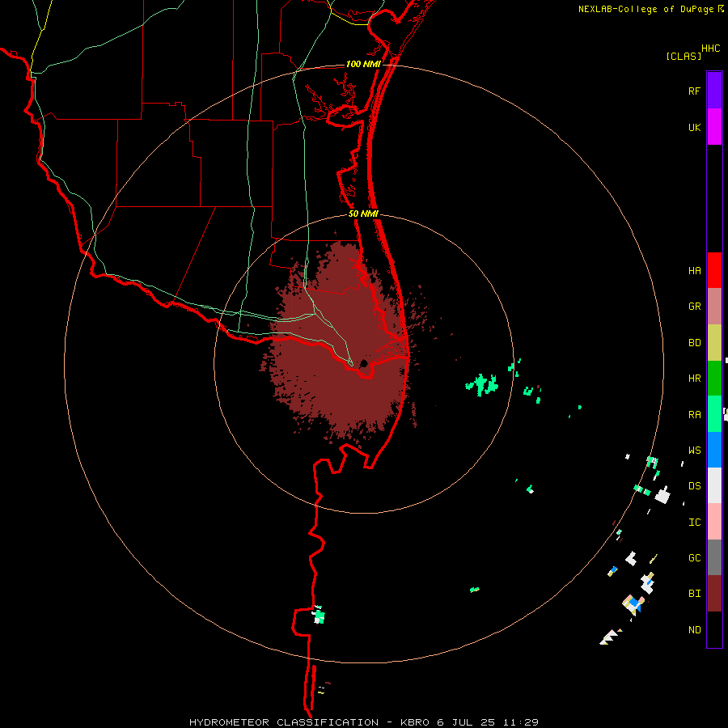Viewport: 728px width, 728px height.
Task: Click the "UK" legend label
Action: coord(694,128)
